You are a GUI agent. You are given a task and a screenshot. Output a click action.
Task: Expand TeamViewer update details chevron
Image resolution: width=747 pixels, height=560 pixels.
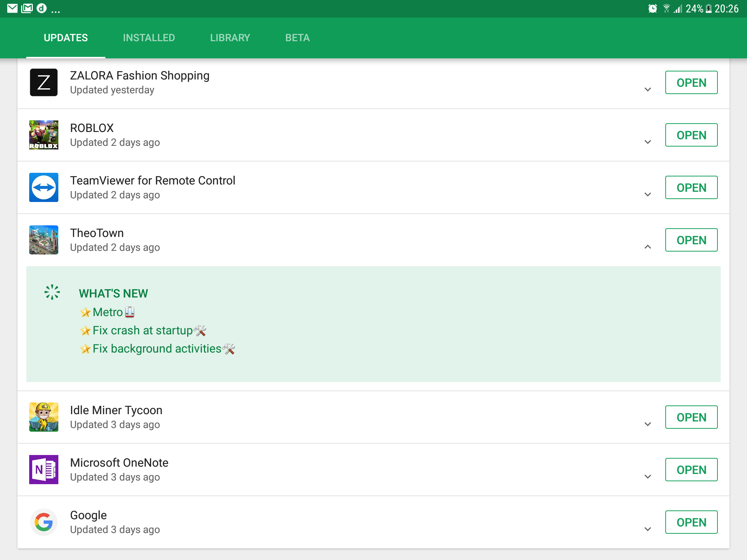(x=648, y=194)
